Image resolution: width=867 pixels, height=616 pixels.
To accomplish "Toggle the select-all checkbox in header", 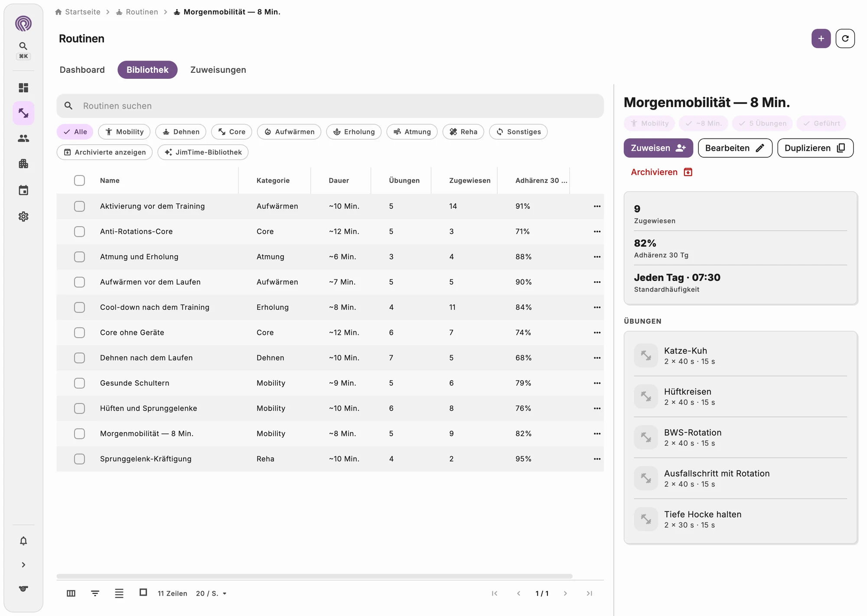I will point(79,180).
